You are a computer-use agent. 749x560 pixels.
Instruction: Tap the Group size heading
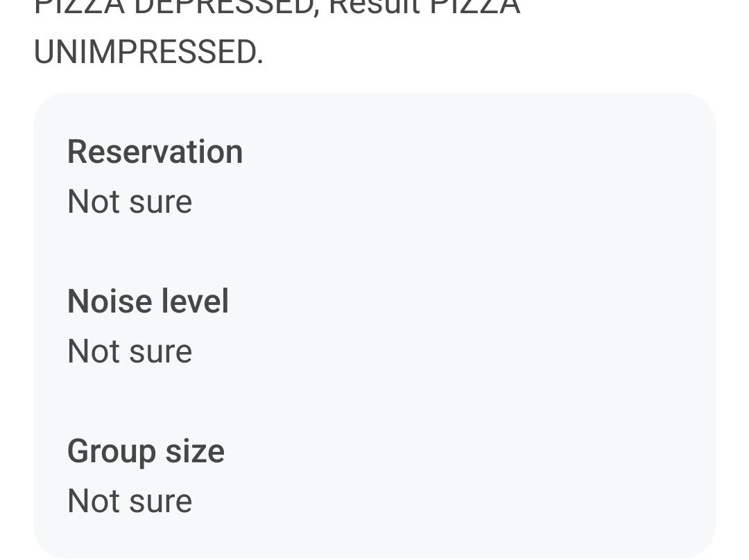tap(146, 451)
